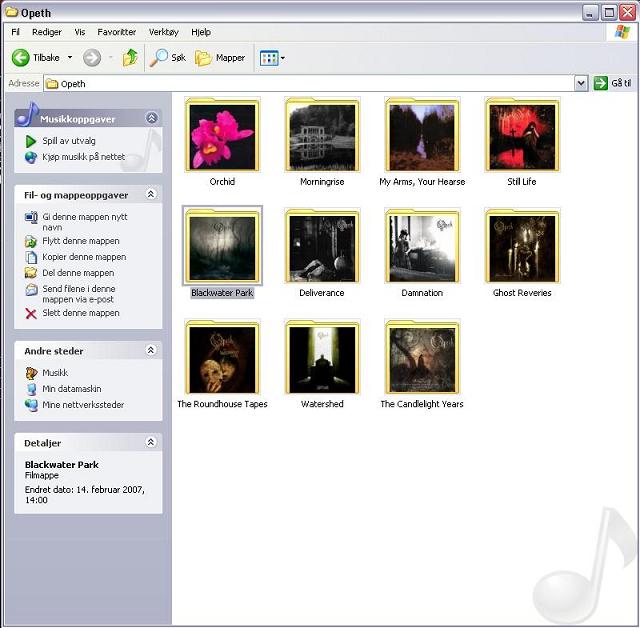This screenshot has height=628, width=640.
Task: Maximize the Opeth window
Action: click(609, 13)
